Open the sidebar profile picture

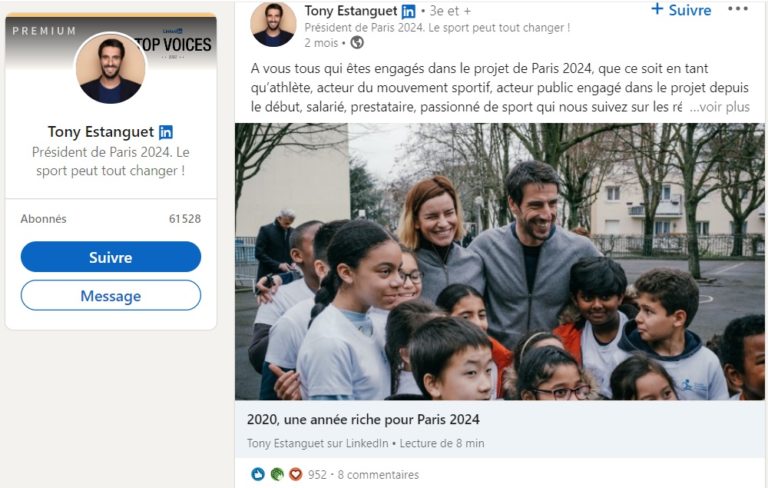pyautogui.click(x=110, y=68)
